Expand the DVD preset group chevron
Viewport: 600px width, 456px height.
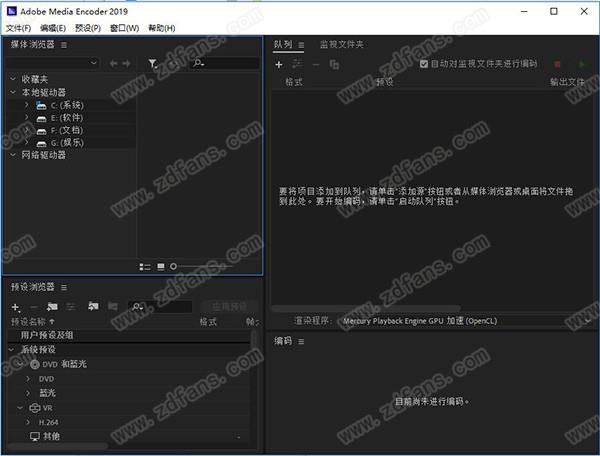tap(28, 379)
